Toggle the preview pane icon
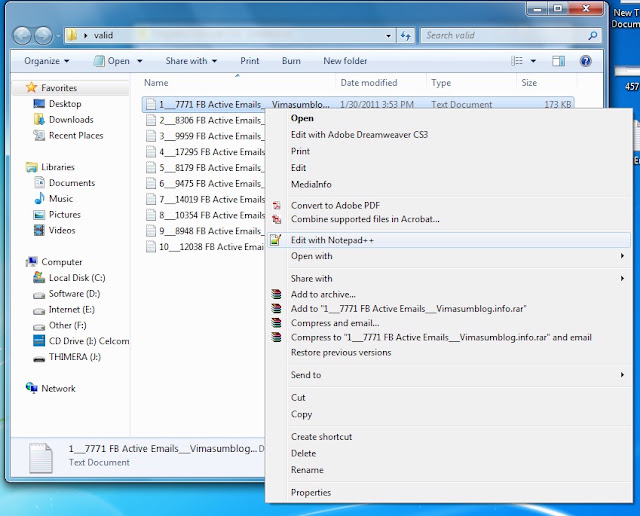The height and width of the screenshot is (516, 640). pyautogui.click(x=558, y=61)
